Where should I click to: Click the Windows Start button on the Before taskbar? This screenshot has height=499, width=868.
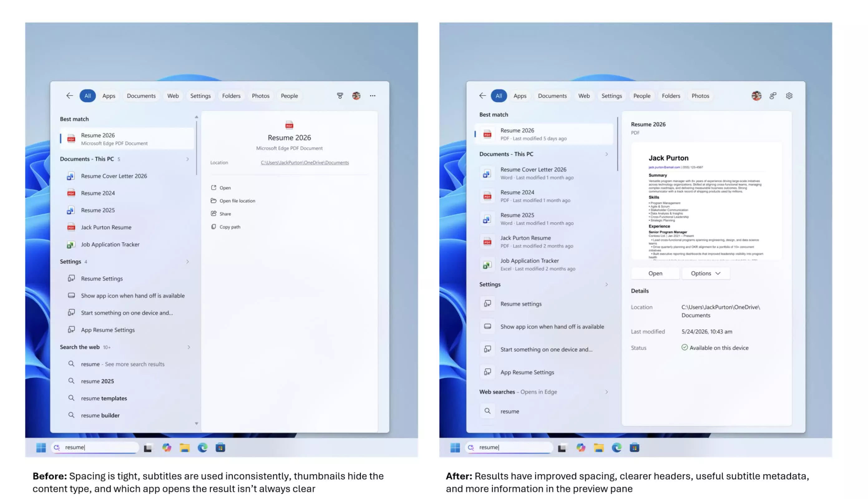pyautogui.click(x=41, y=447)
